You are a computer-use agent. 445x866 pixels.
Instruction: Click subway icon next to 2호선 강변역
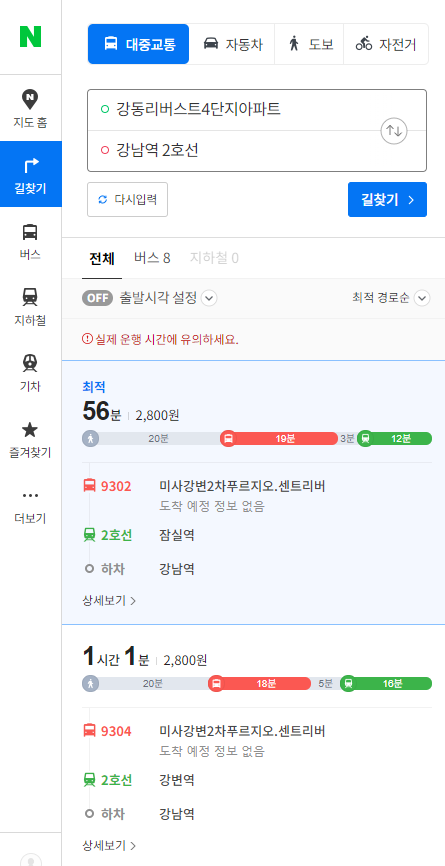(x=89, y=780)
